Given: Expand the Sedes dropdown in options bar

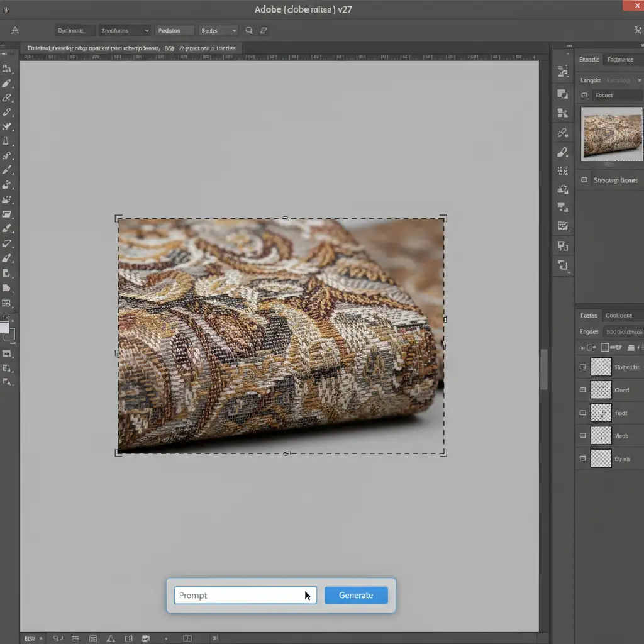Looking at the screenshot, I should click(218, 30).
